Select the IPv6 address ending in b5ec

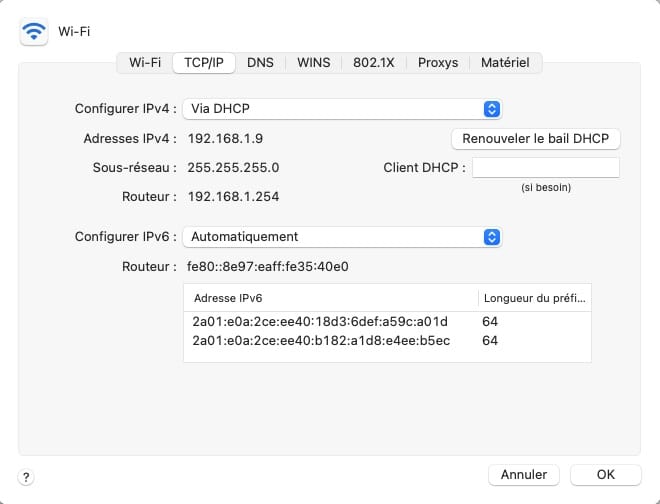tap(320, 341)
